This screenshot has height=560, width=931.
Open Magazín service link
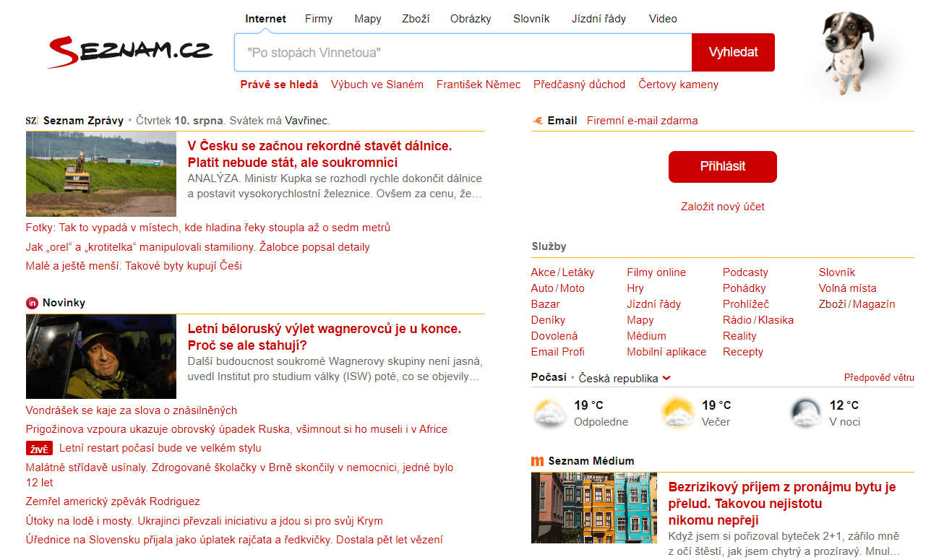(874, 304)
